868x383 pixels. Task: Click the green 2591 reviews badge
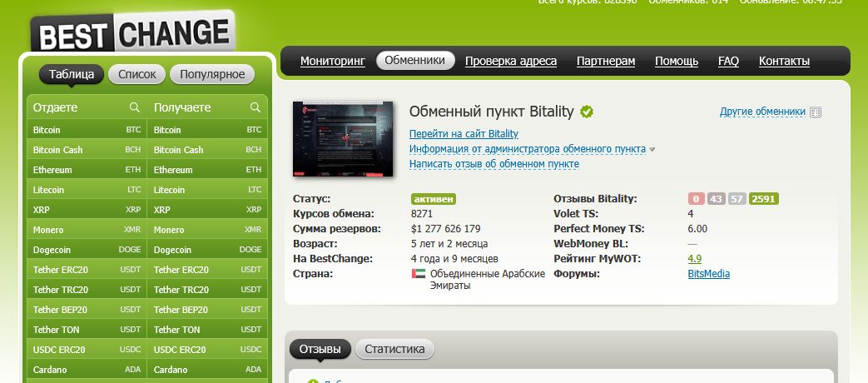(764, 199)
